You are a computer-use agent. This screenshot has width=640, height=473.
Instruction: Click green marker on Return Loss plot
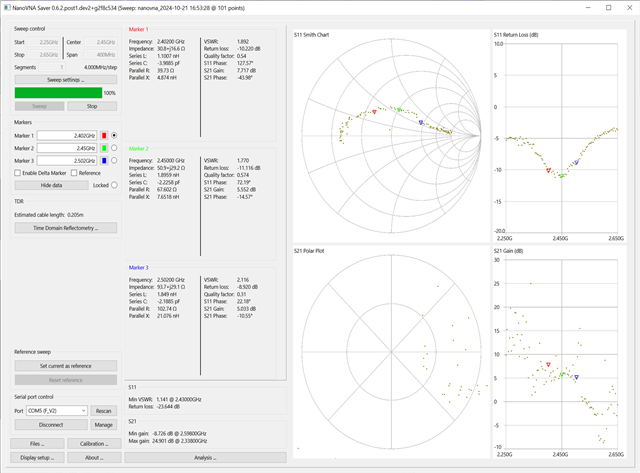[x=562, y=176]
